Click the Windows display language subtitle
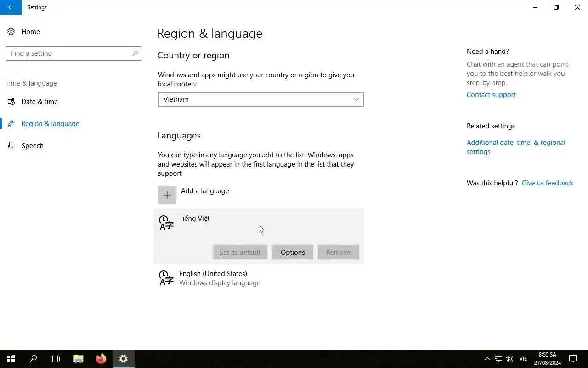588x368 pixels. 220,283
